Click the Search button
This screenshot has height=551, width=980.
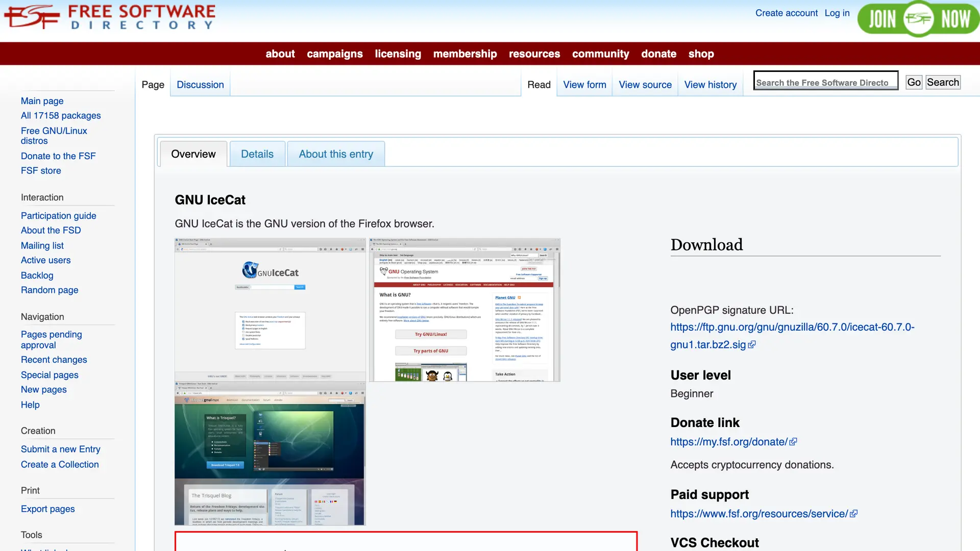(943, 82)
